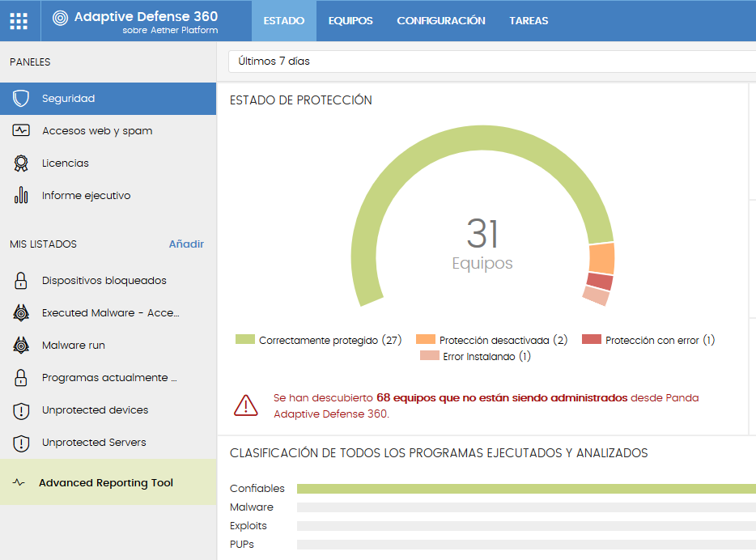Launch the Advanced Reporting Tool
The image size is (756, 560).
pos(108,482)
